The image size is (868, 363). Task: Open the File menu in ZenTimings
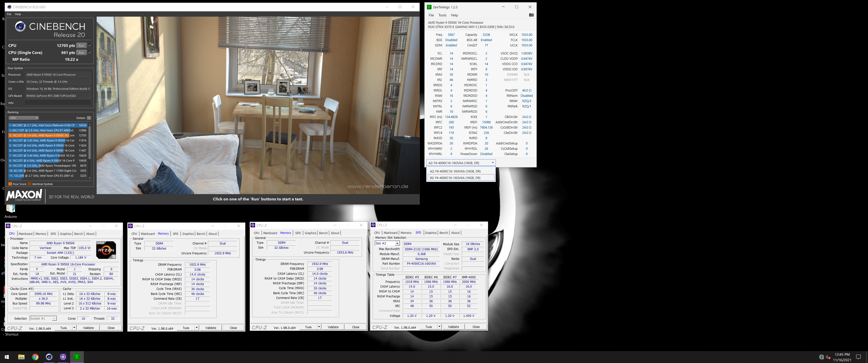pos(431,15)
